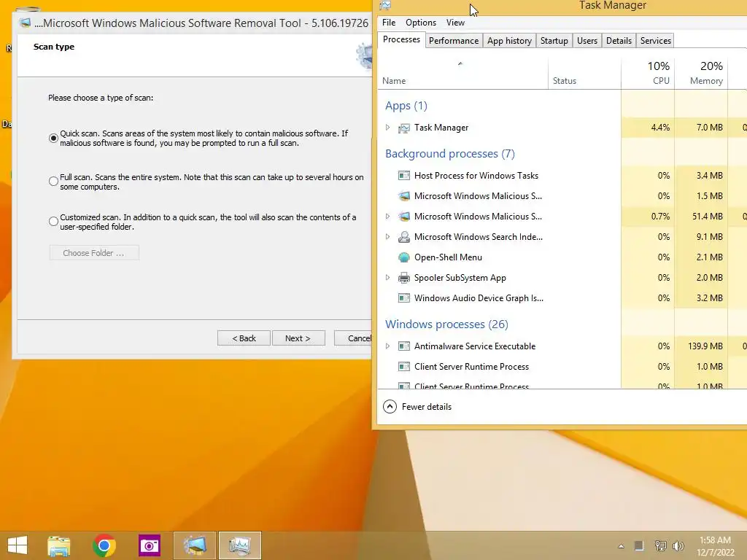Open the File menu in Task Manager
The width and height of the screenshot is (747, 560).
pyautogui.click(x=389, y=23)
